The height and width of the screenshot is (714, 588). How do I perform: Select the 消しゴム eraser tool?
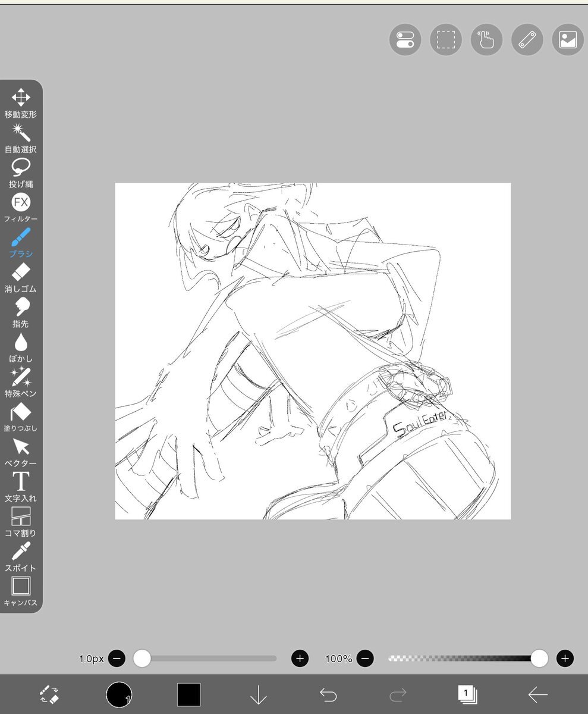pyautogui.click(x=21, y=278)
